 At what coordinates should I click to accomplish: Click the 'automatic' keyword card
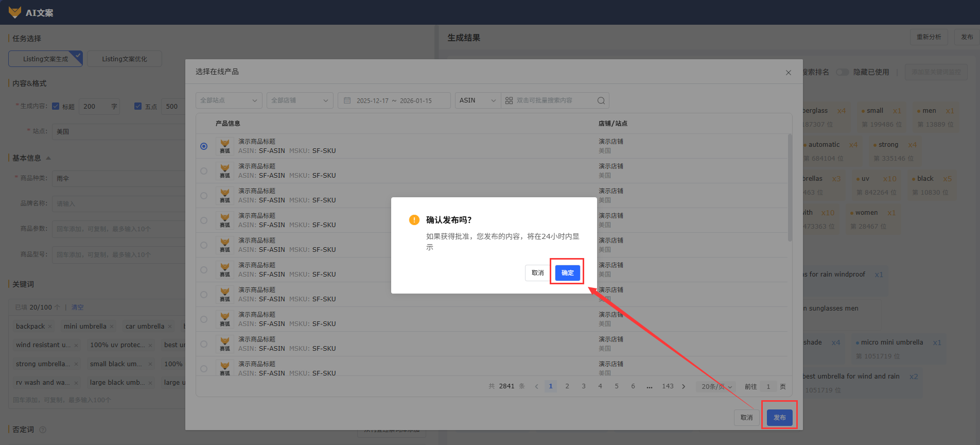point(830,151)
